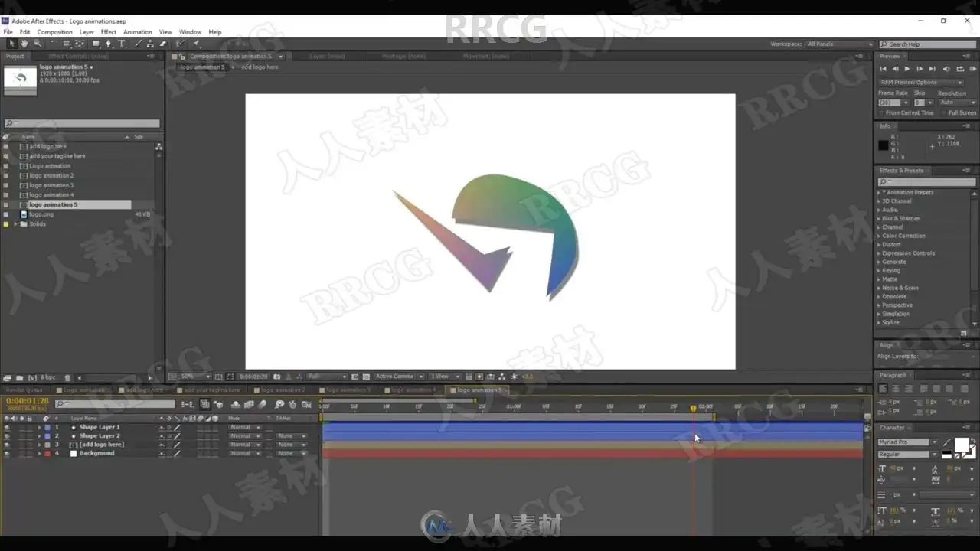Click the Brainstorm icon in timeline header
The image size is (980, 551).
tap(279, 404)
